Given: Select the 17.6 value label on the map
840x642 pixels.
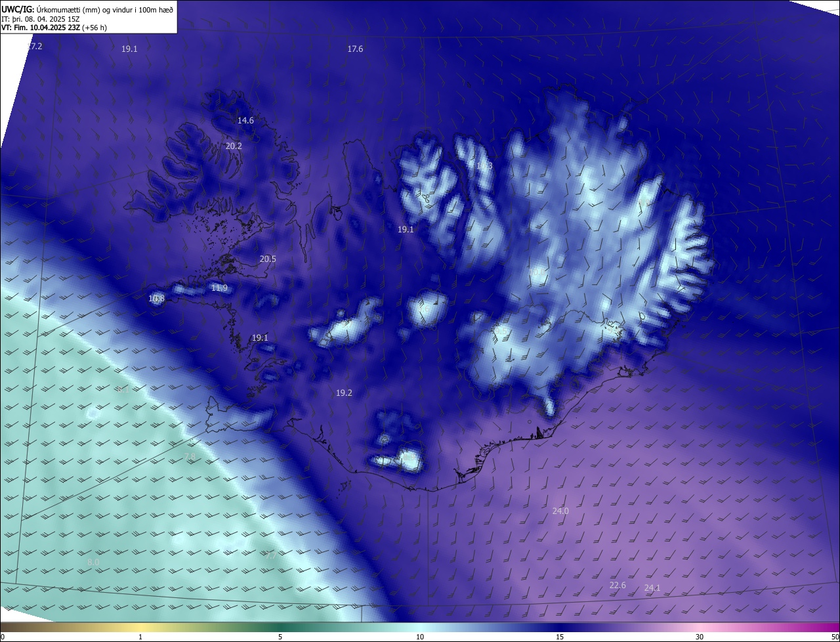Looking at the screenshot, I should tap(355, 49).
